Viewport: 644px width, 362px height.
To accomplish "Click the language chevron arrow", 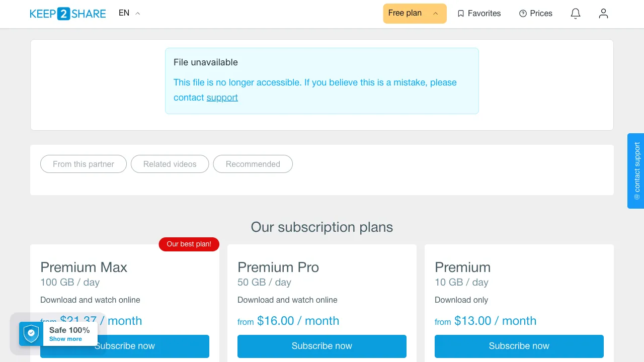I will [138, 14].
